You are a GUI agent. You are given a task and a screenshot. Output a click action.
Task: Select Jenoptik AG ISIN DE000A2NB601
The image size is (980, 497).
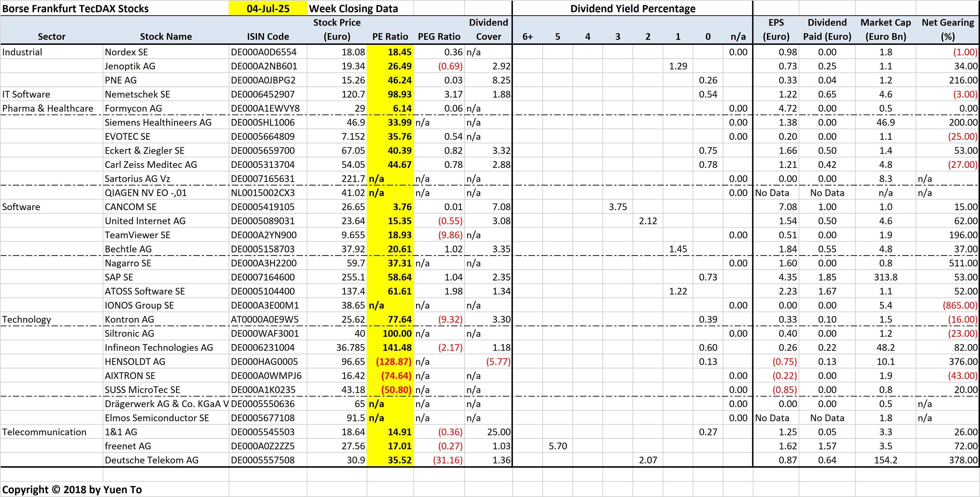[x=268, y=66]
